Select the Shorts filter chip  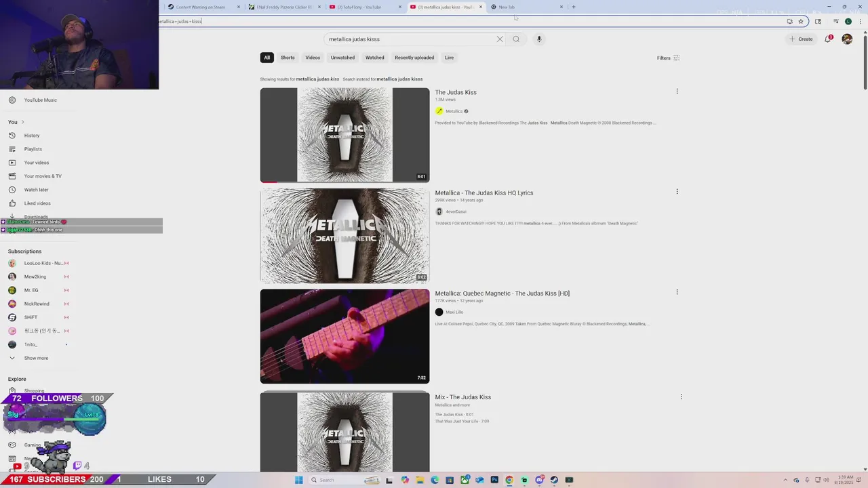(x=288, y=58)
